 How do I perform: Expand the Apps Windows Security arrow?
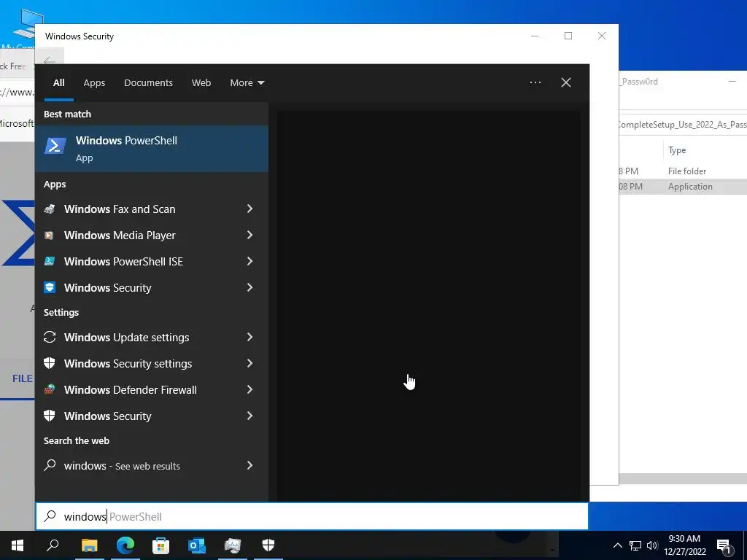point(249,287)
